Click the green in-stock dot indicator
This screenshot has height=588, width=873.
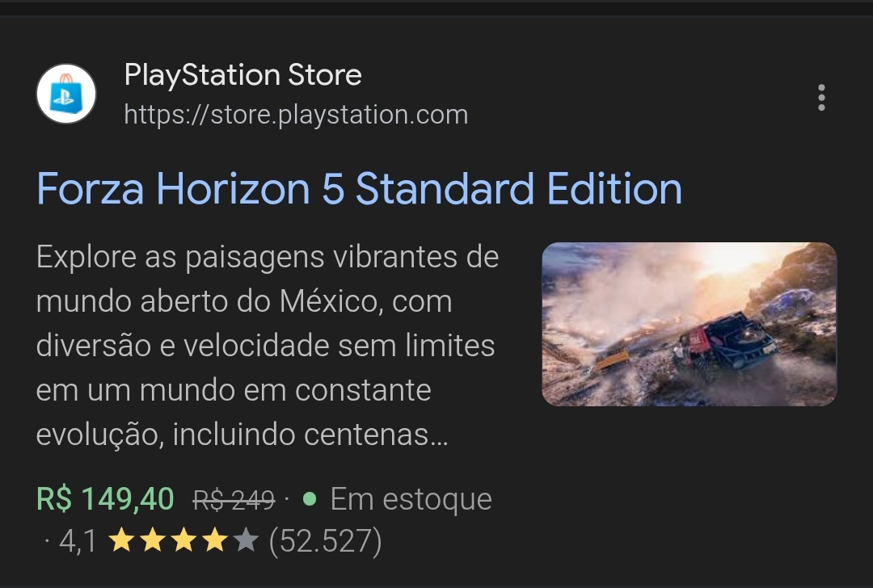point(310,498)
